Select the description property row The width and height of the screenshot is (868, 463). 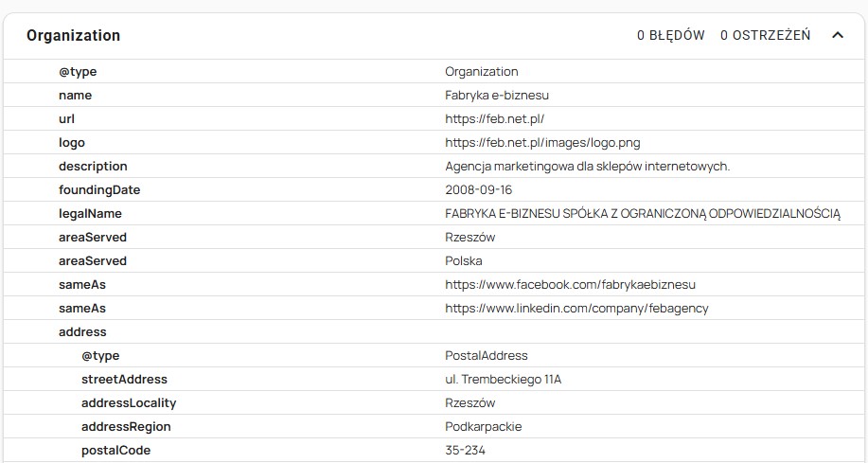tap(93, 167)
